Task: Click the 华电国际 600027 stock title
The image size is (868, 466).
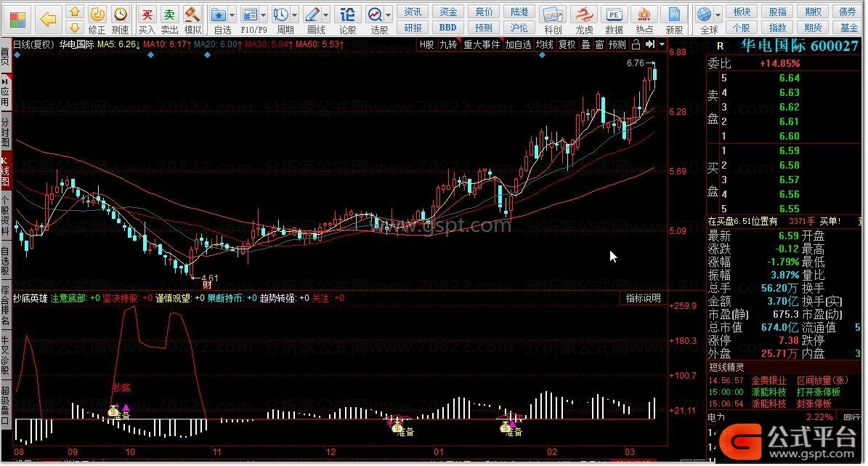Action: coord(799,46)
